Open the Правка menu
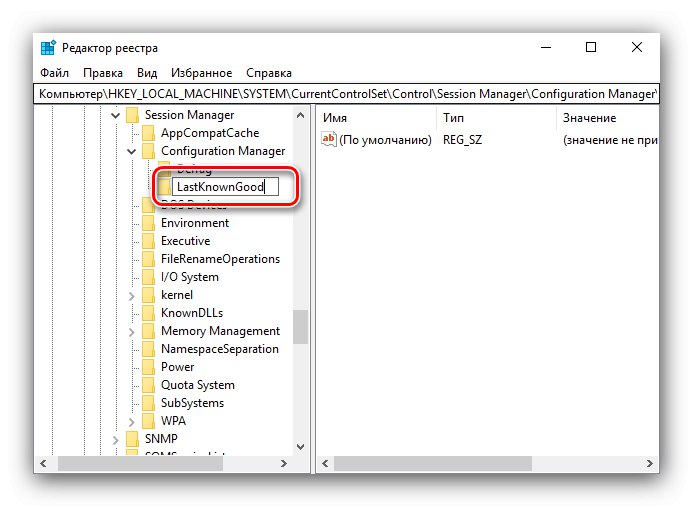Viewport: 693px width, 507px height. pyautogui.click(x=103, y=73)
